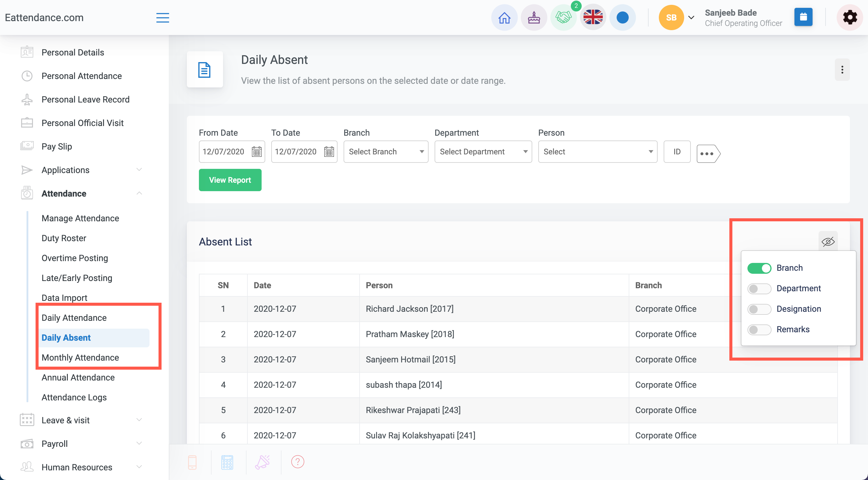Click the To Date input field
Screen dimensions: 868x480
click(x=304, y=152)
